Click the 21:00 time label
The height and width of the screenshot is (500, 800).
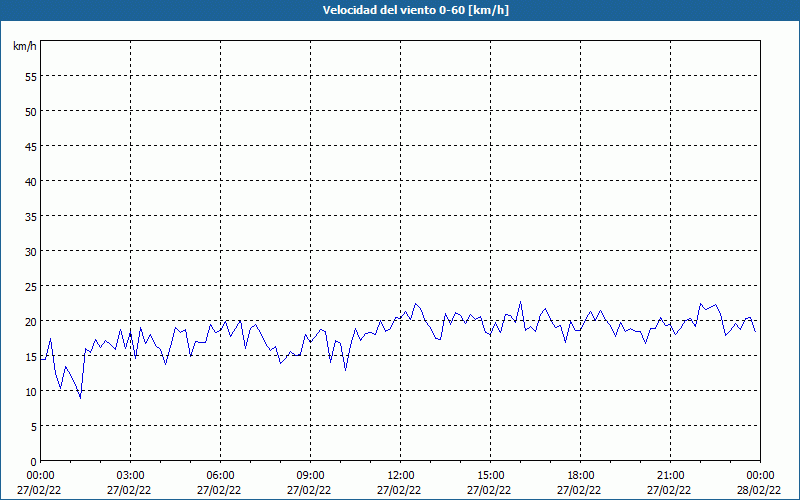(670, 476)
